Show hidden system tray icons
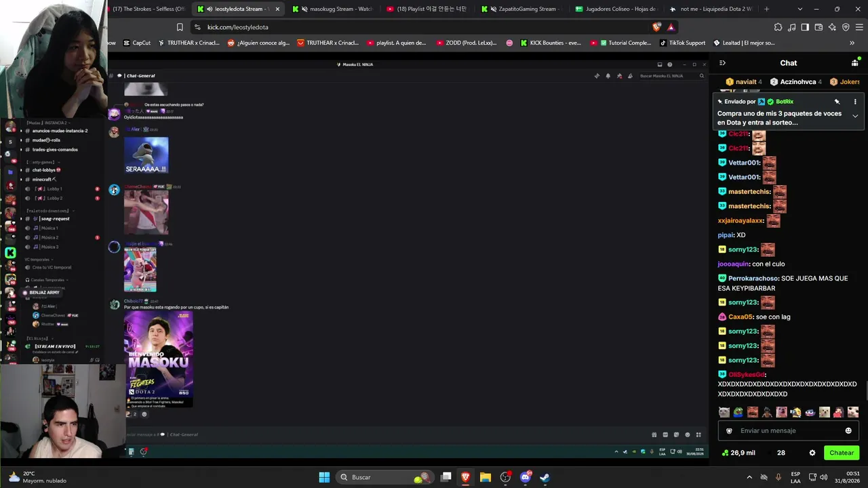Screen dimensions: 868x488 749,477
